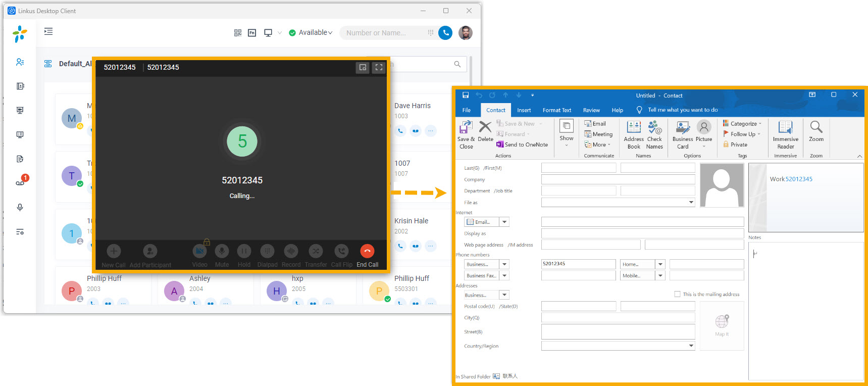Image resolution: width=868 pixels, height=386 pixels.
Task: Mute the microphone in call window
Action: [222, 251]
